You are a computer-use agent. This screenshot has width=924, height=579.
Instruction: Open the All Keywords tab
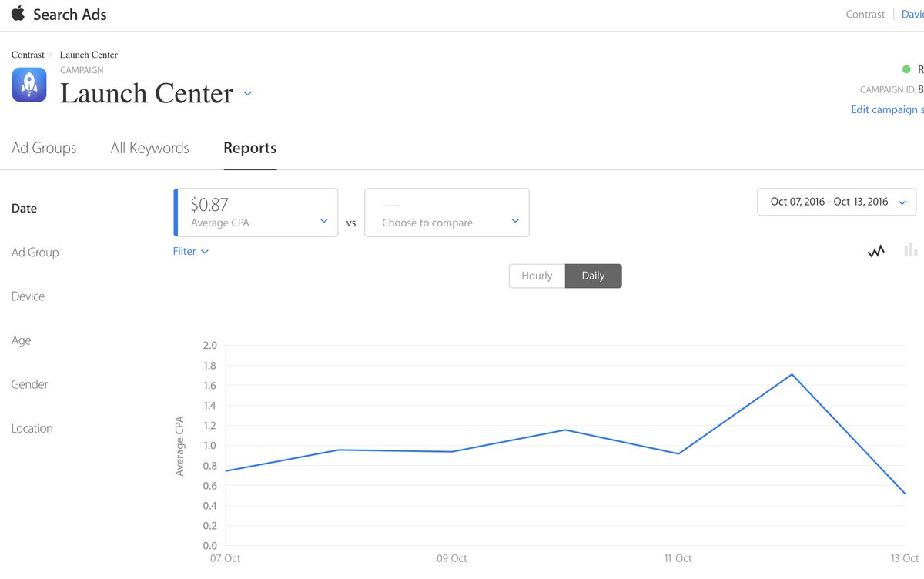tap(149, 148)
